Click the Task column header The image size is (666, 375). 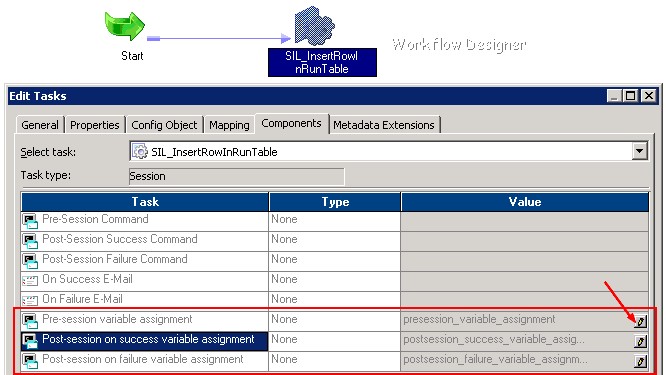click(x=145, y=202)
